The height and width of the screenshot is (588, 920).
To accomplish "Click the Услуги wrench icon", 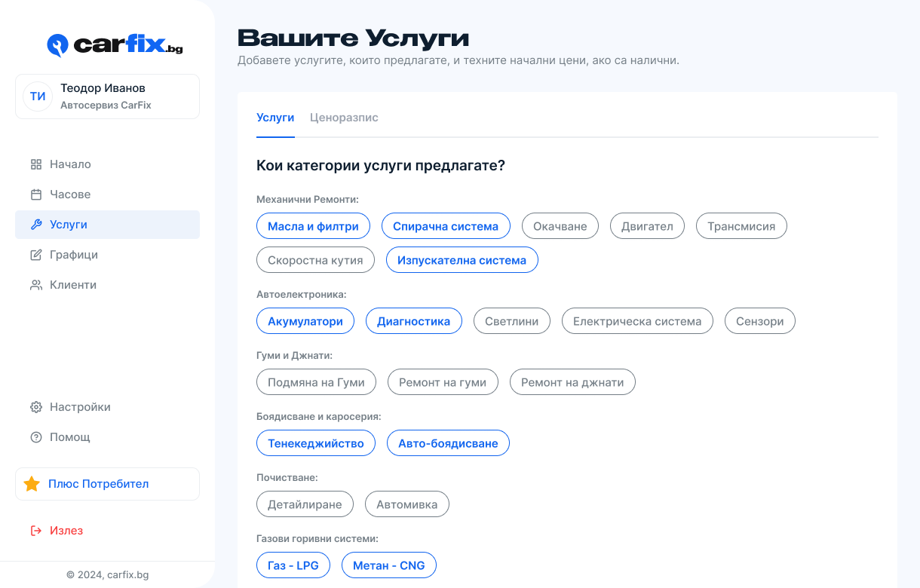I will (36, 225).
